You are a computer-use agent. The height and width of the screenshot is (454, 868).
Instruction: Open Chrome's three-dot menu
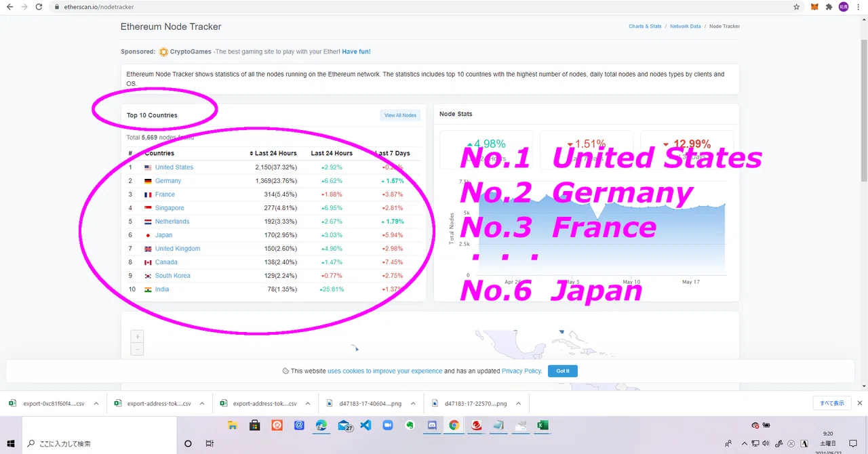click(859, 7)
